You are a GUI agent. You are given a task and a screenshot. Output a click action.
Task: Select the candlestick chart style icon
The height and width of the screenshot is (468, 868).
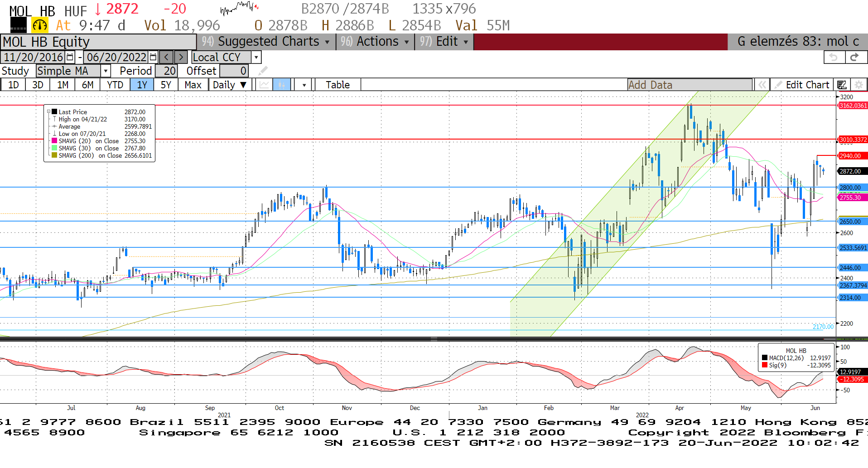281,85
